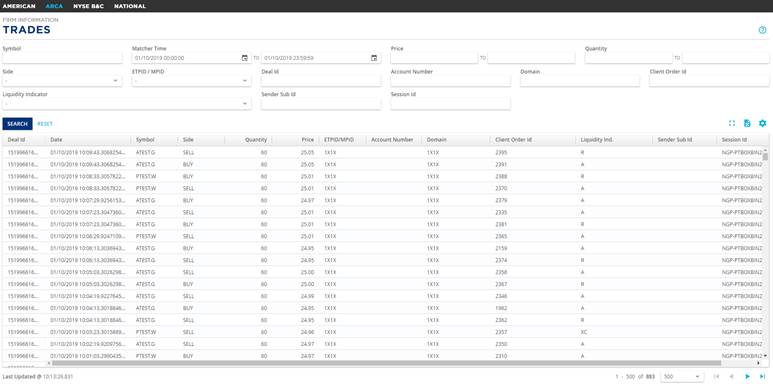Switch to the NYSE B&C tab
This screenshot has width=773, height=384.
coord(88,6)
